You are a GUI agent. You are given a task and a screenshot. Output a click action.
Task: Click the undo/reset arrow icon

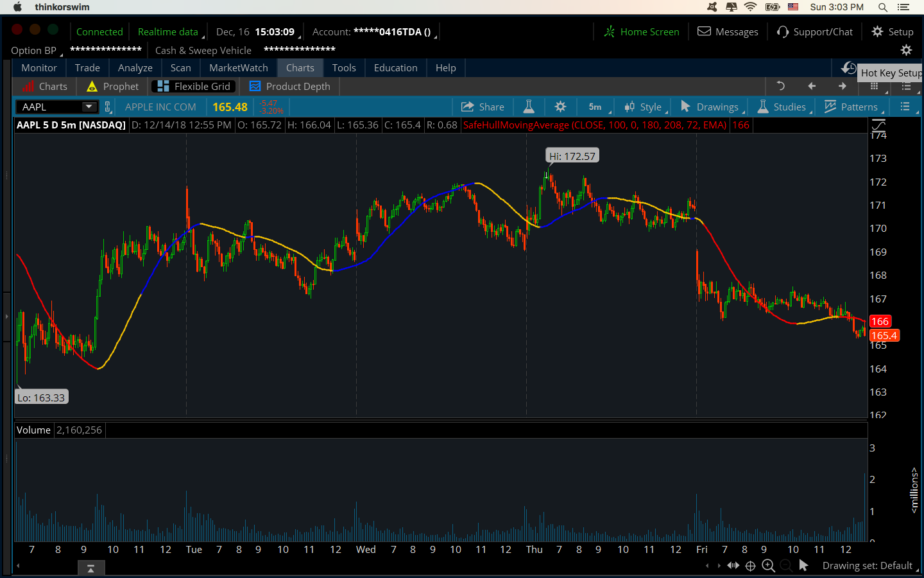click(x=781, y=86)
